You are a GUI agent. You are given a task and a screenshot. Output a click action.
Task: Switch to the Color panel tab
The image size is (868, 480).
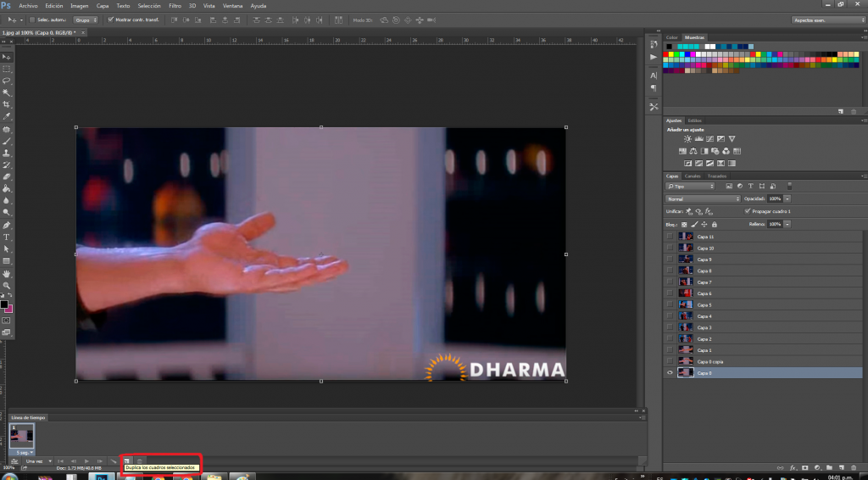coord(672,37)
